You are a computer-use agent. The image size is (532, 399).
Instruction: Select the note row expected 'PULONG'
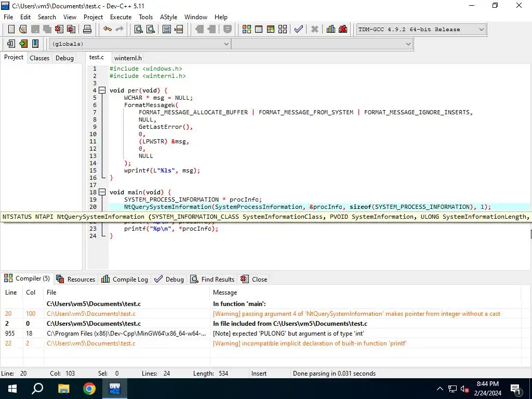pyautogui.click(x=261, y=334)
